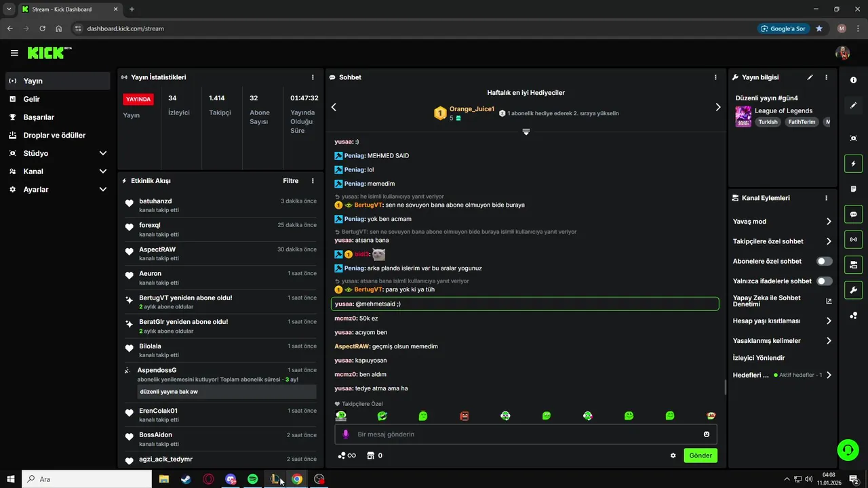Click the KICK logo
Viewport: 868px width, 488px height.
pos(49,53)
